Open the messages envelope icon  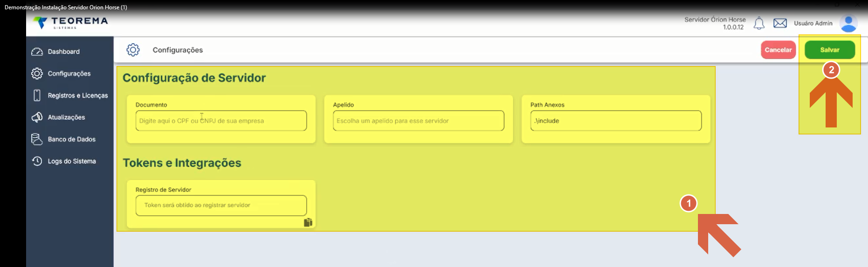tap(780, 23)
